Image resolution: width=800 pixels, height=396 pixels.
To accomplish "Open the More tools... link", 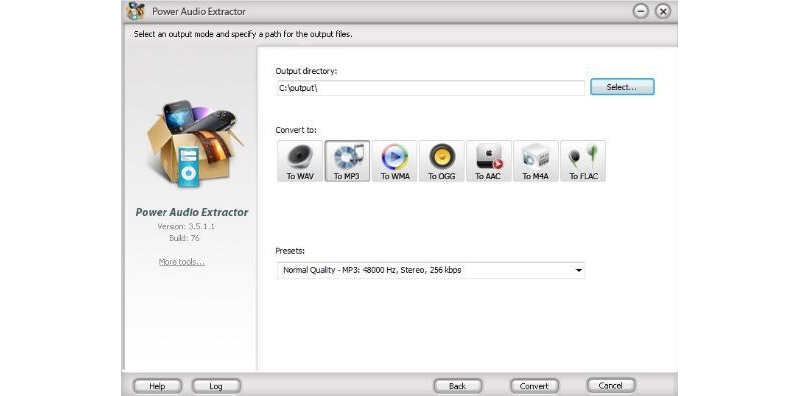I will (182, 262).
